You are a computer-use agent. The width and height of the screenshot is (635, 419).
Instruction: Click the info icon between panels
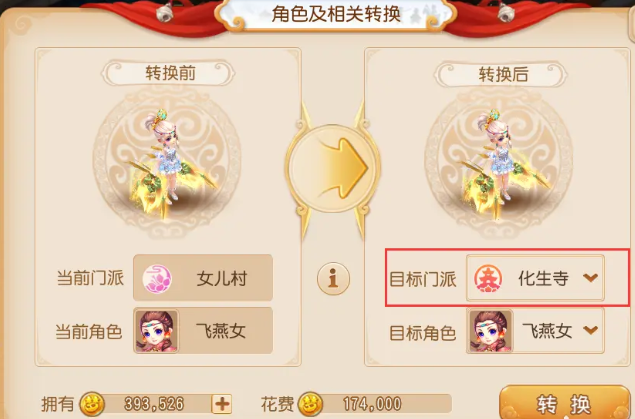[333, 279]
